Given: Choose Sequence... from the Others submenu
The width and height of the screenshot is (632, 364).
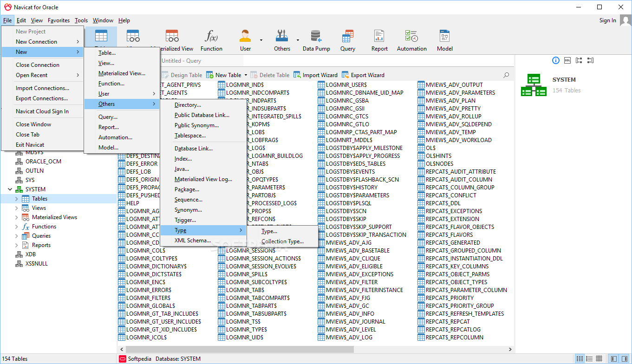Looking at the screenshot, I should pos(203,200).
